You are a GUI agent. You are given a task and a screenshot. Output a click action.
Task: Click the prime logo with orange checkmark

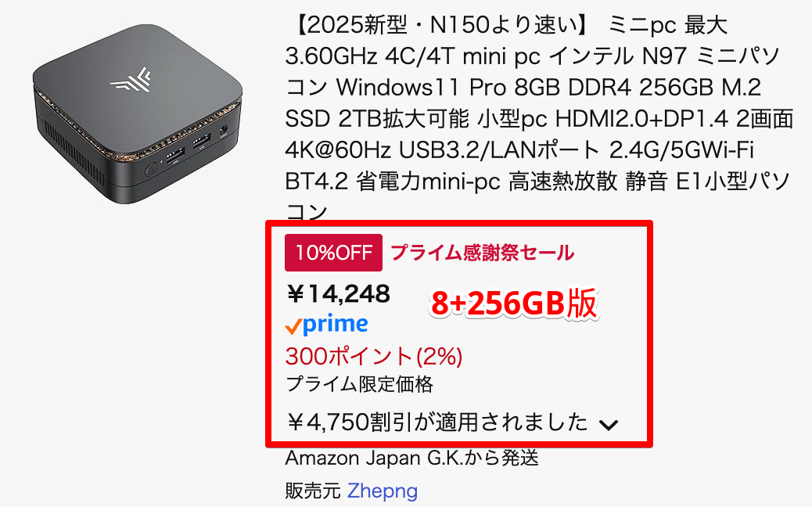tap(327, 325)
